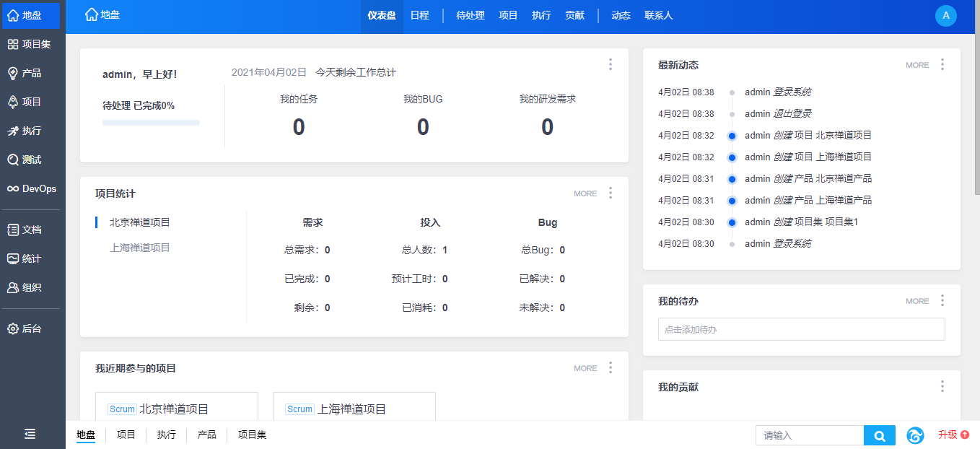Image resolution: width=980 pixels, height=449 pixels.
Task: Click MORE link in 我的待办 block
Action: click(917, 301)
